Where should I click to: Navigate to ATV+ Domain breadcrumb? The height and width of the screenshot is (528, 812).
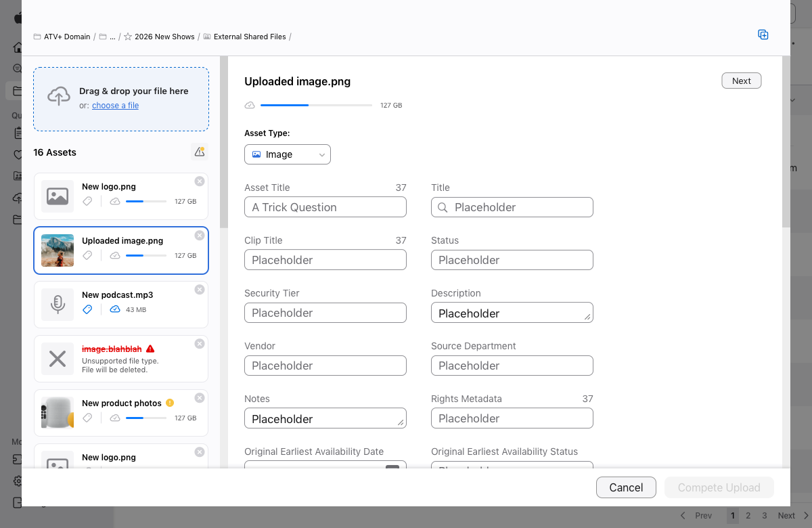point(66,37)
